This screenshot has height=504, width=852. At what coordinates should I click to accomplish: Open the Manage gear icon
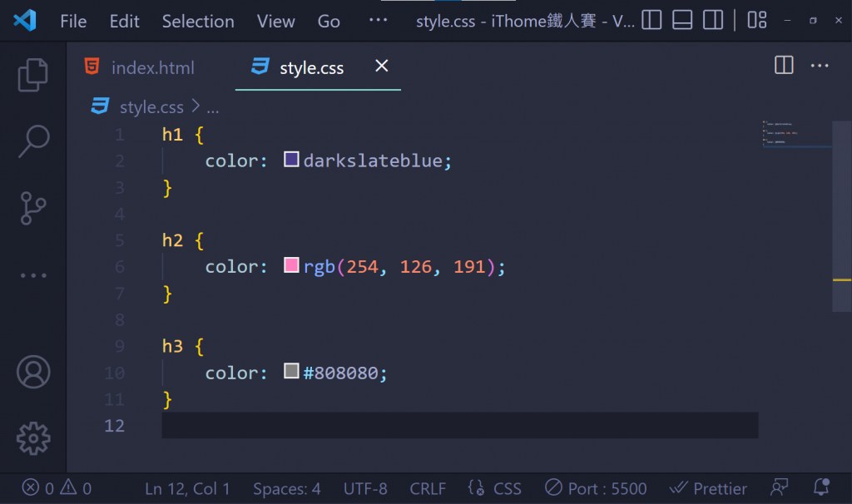point(33,437)
